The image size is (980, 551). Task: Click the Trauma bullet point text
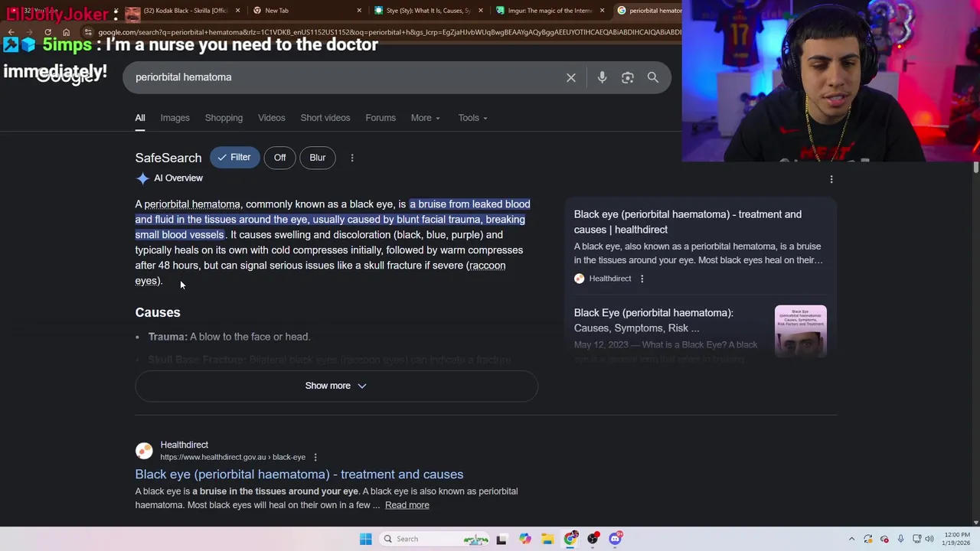tap(229, 337)
